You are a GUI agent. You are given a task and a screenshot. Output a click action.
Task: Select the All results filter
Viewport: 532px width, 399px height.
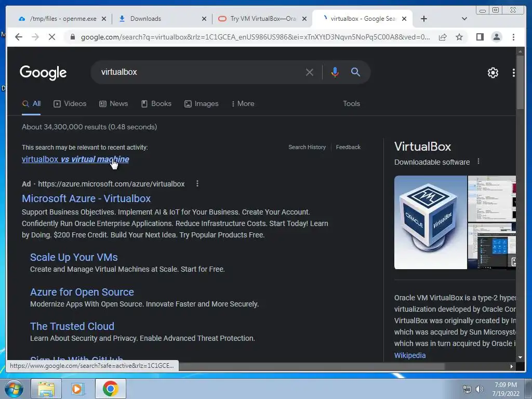tap(31, 104)
